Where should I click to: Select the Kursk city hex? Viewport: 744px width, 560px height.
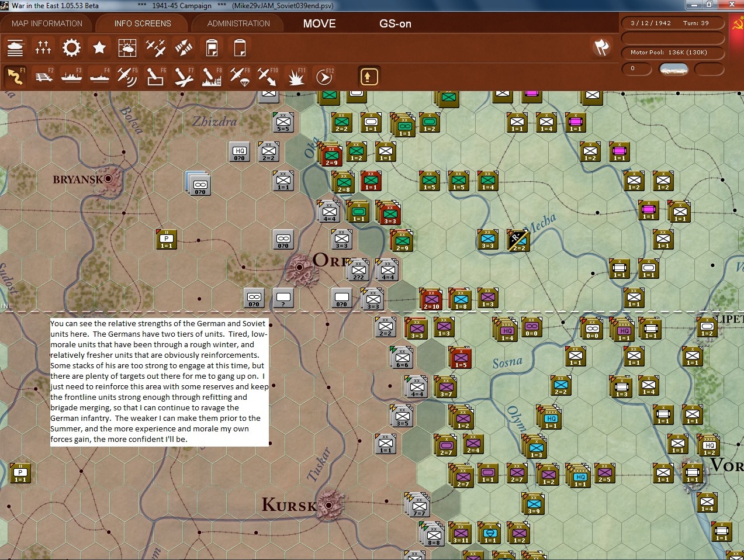328,504
